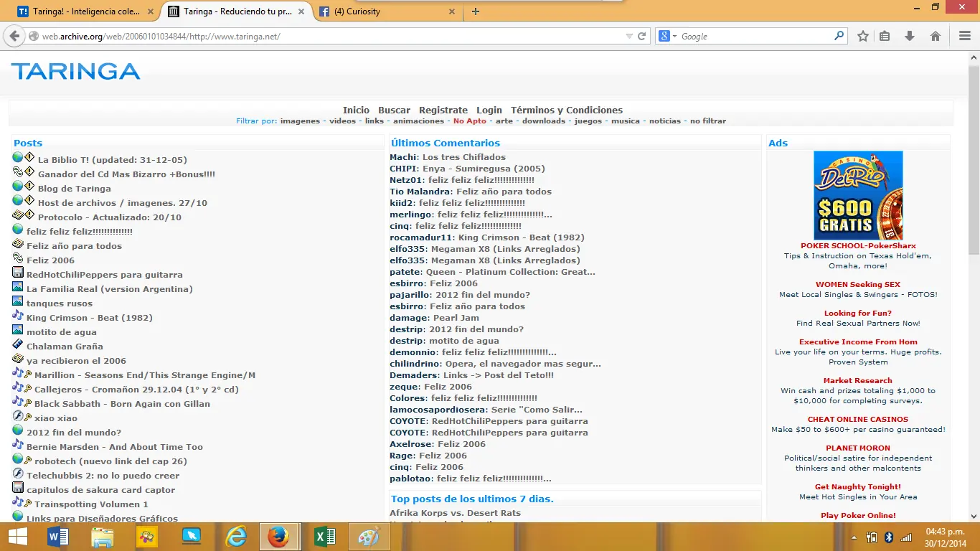Click the Casino Del Rio $600 banner
This screenshot has height=551, width=980.
point(858,195)
